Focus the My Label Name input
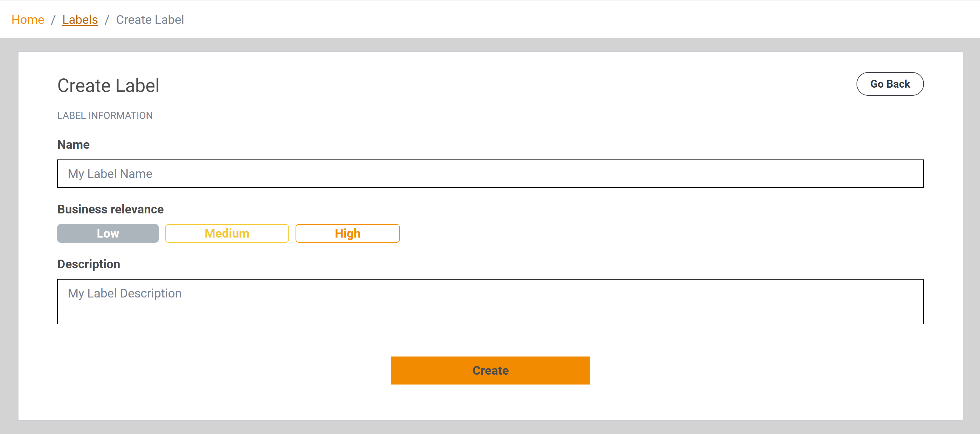980x434 pixels. 490,173
